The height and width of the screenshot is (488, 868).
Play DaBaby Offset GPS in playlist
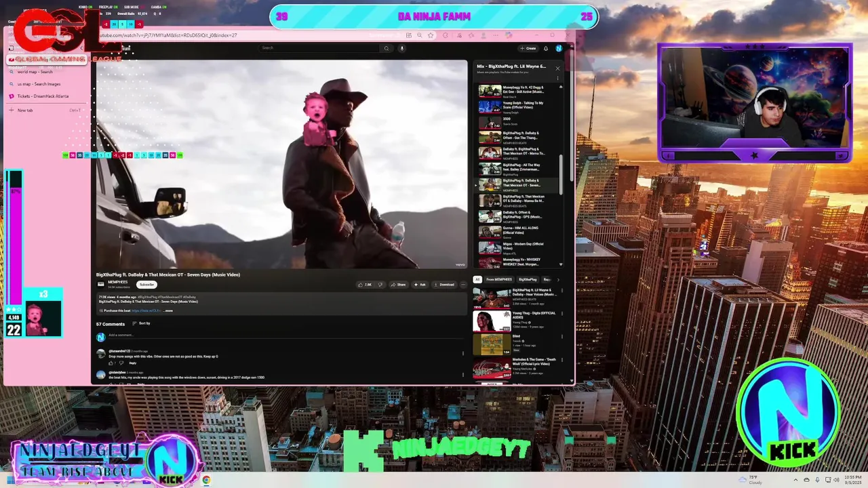[517, 217]
